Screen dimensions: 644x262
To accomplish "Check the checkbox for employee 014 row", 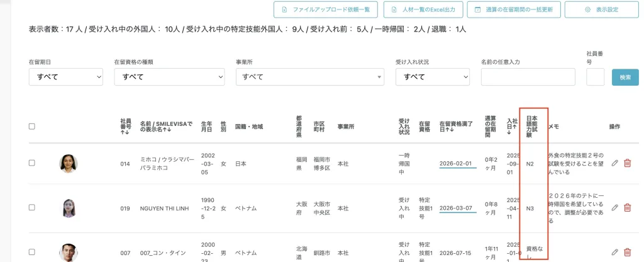I will point(32,163).
